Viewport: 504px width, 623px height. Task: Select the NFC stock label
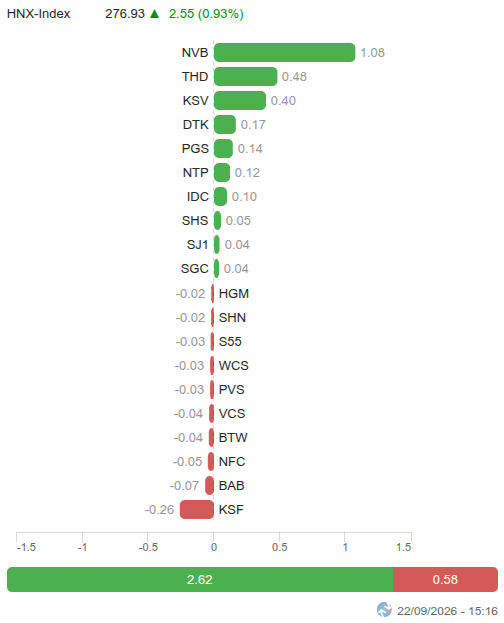232,462
